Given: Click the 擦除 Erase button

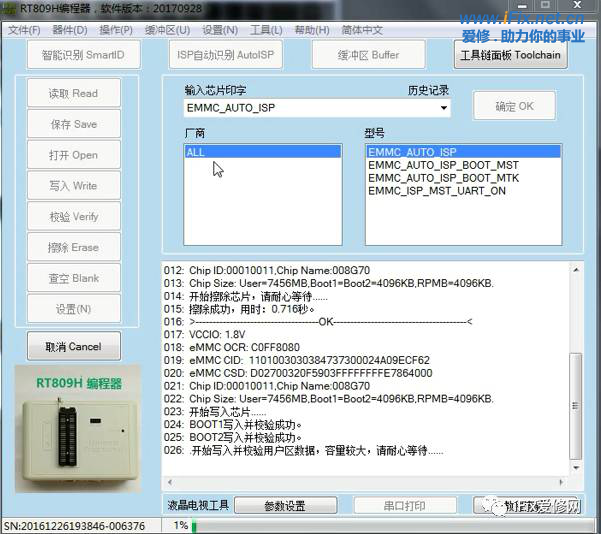Looking at the screenshot, I should [x=74, y=247].
